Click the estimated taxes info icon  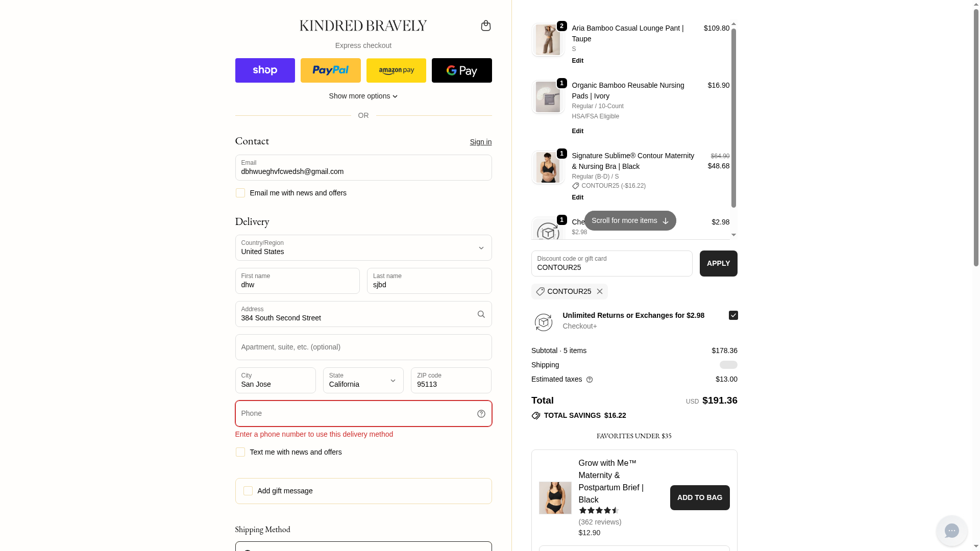pyautogui.click(x=590, y=380)
